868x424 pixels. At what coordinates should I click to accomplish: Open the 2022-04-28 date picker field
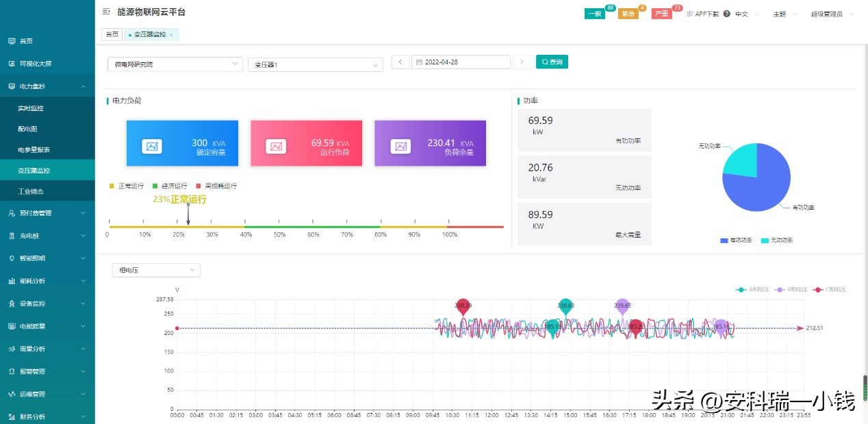[461, 62]
